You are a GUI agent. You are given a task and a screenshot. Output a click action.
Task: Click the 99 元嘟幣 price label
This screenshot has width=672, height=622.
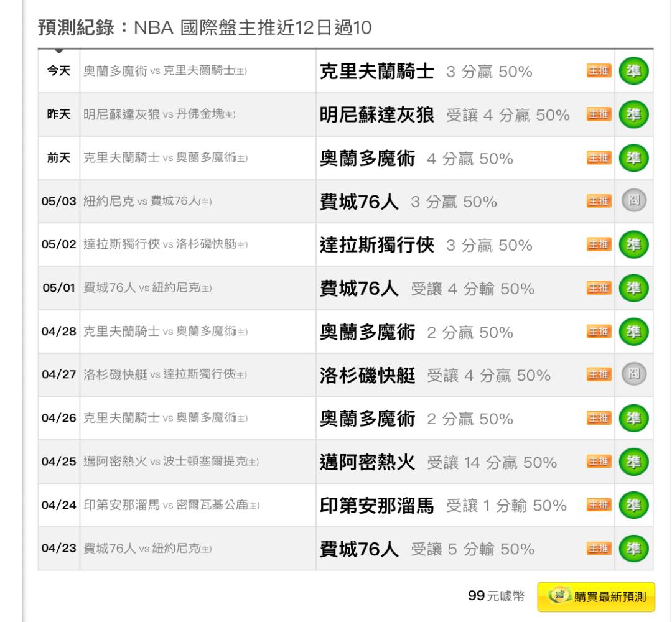497,596
